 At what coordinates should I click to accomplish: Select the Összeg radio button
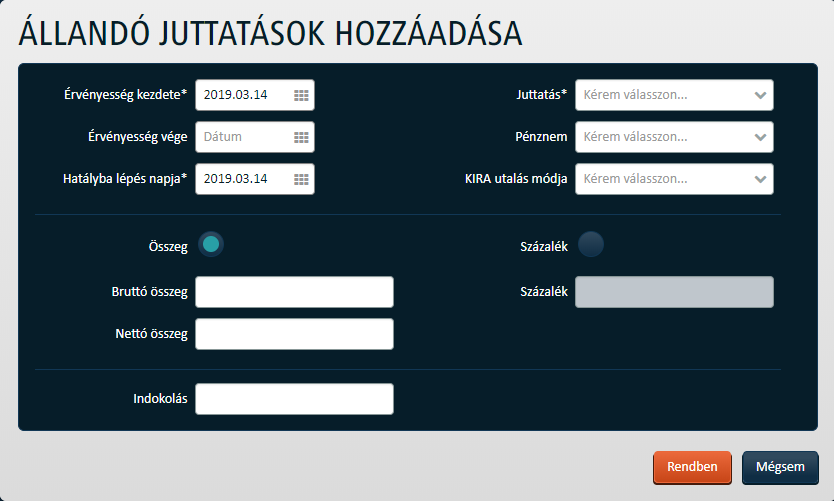(x=211, y=245)
